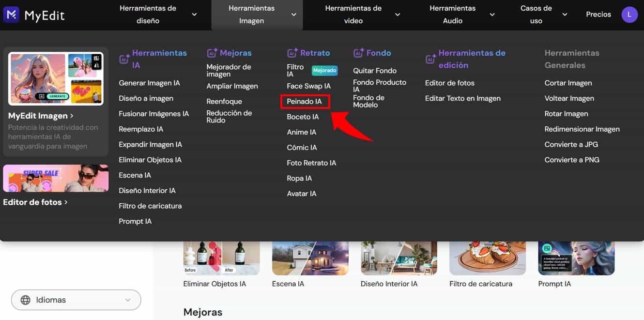Image resolution: width=644 pixels, height=320 pixels.
Task: Click the Super Sale Editor de fotos banner
Action: [x=56, y=179]
